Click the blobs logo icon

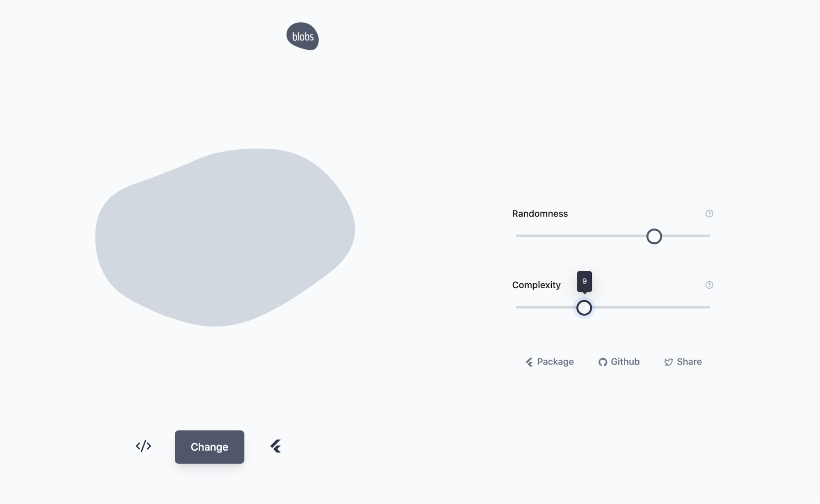pyautogui.click(x=302, y=36)
